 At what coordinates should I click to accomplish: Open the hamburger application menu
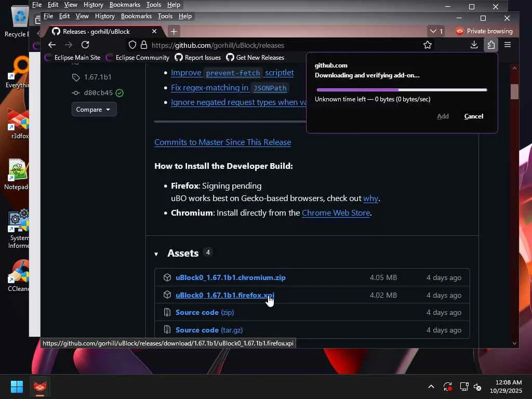point(508,45)
